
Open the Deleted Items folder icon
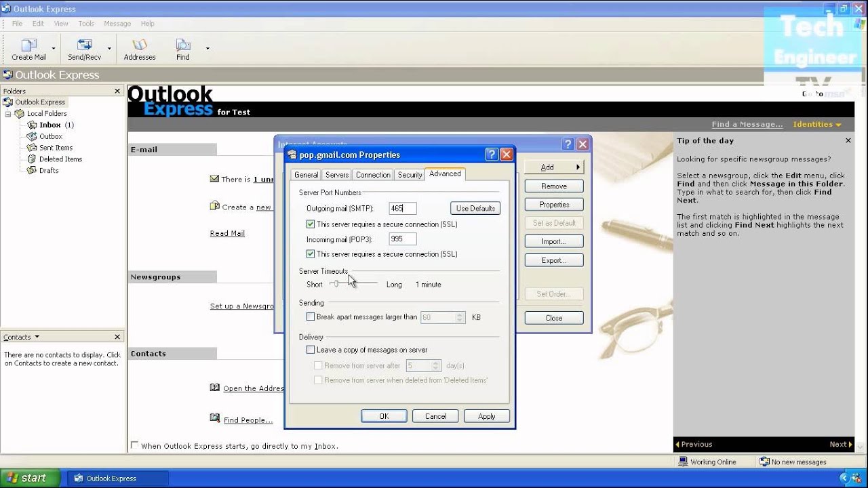click(x=31, y=159)
